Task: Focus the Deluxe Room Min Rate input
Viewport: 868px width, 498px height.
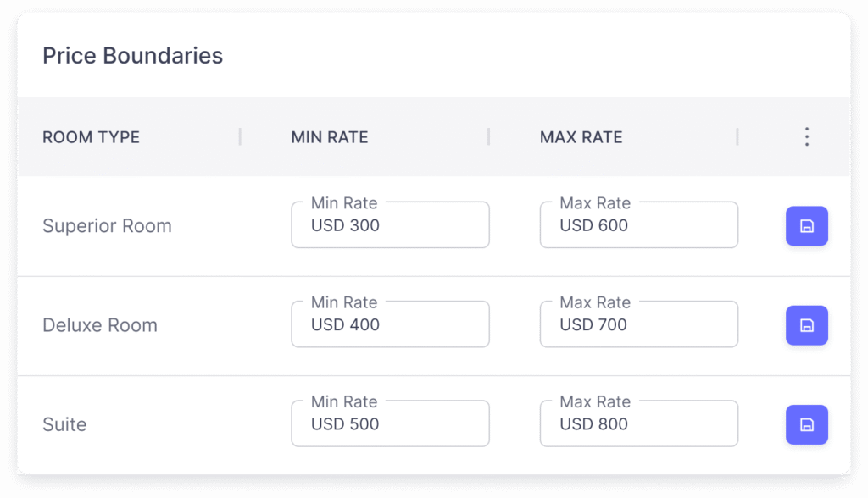Action: (x=390, y=325)
